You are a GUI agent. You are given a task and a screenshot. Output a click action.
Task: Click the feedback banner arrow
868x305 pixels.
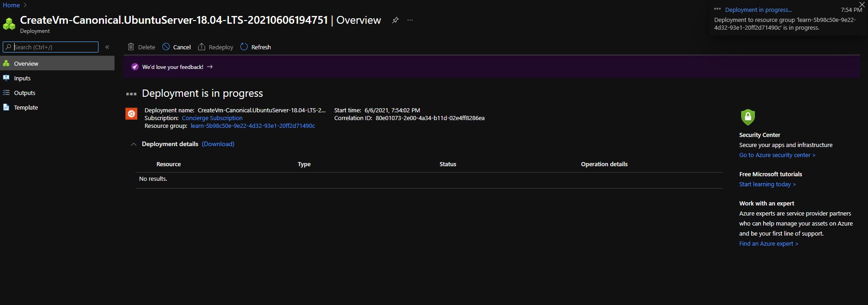(x=210, y=67)
